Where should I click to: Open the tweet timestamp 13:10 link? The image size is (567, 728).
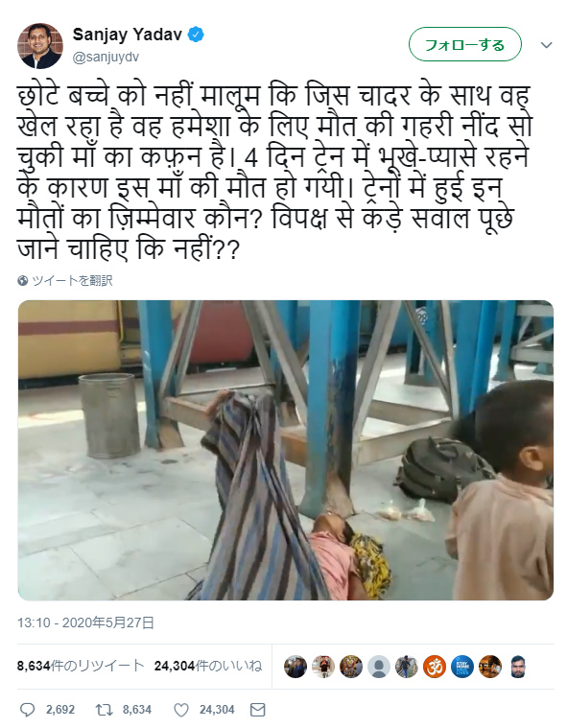(86, 622)
